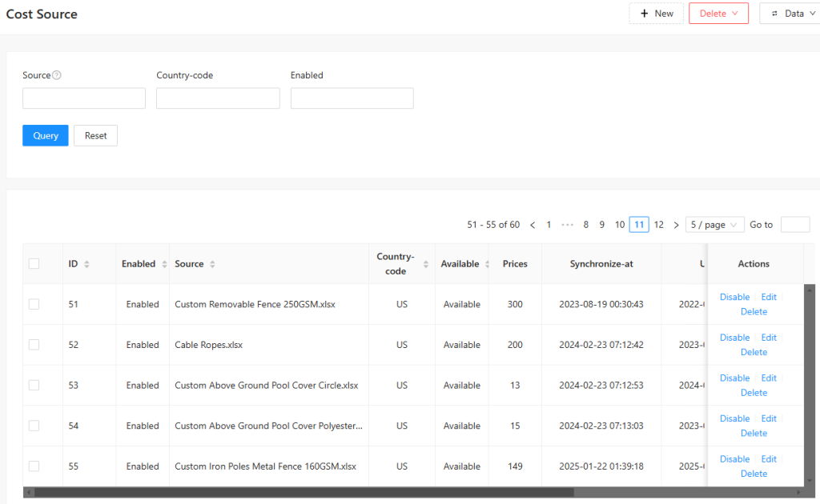Sort table by Source column arrows
The image size is (820, 504).
coord(212,264)
